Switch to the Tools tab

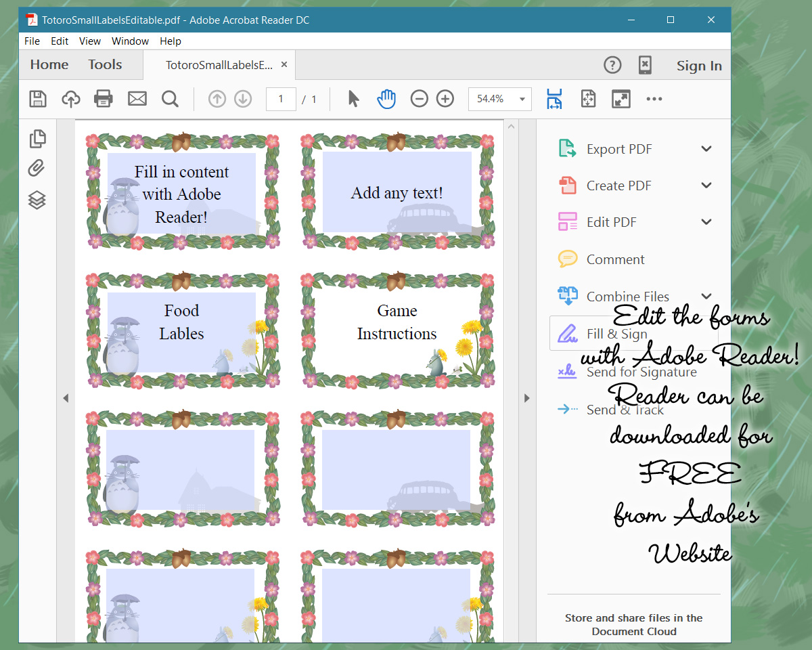(x=105, y=65)
